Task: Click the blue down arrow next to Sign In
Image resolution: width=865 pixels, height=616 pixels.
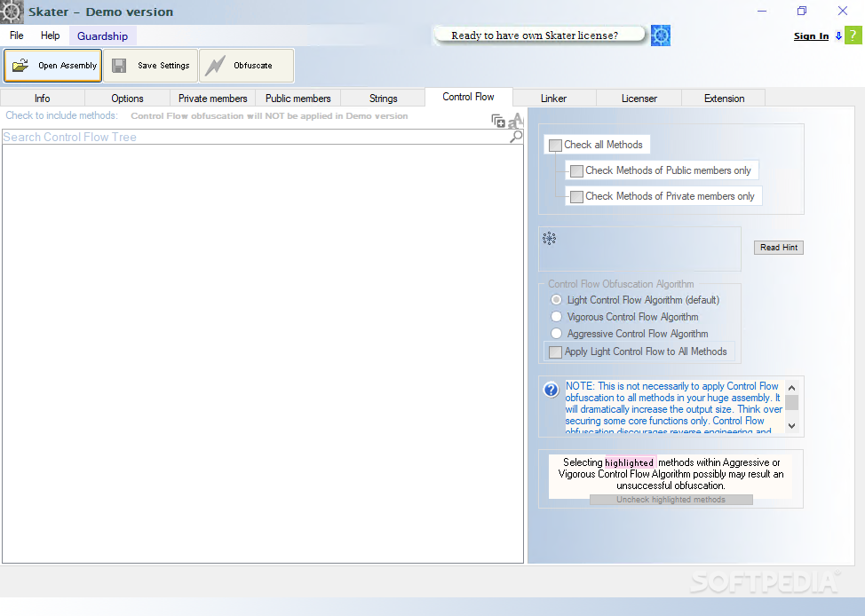Action: click(x=838, y=36)
